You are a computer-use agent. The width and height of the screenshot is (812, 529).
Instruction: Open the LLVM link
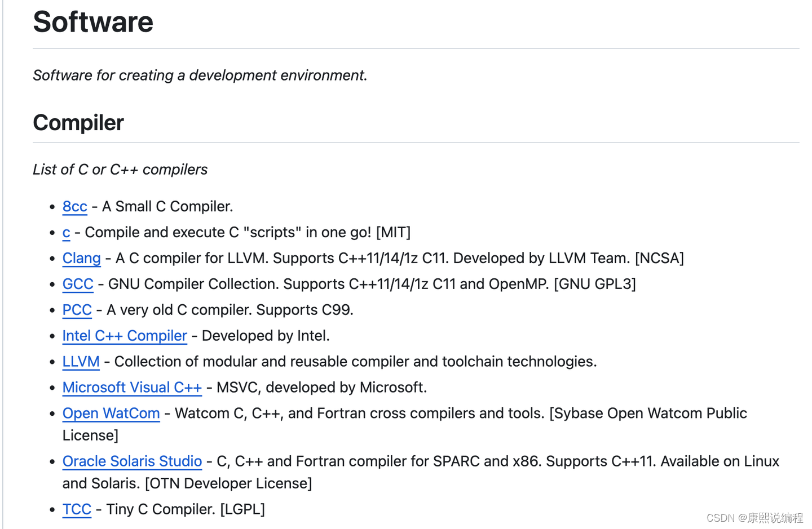point(81,362)
